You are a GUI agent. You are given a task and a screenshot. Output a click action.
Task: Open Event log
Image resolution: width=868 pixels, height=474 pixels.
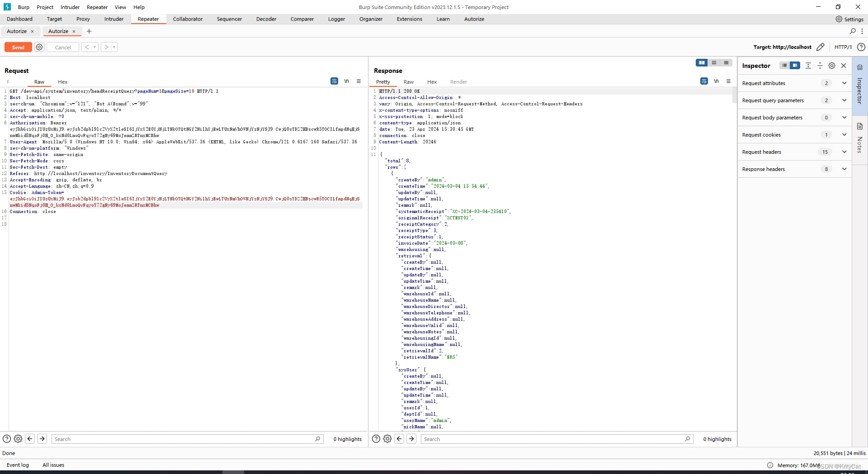coord(18,465)
